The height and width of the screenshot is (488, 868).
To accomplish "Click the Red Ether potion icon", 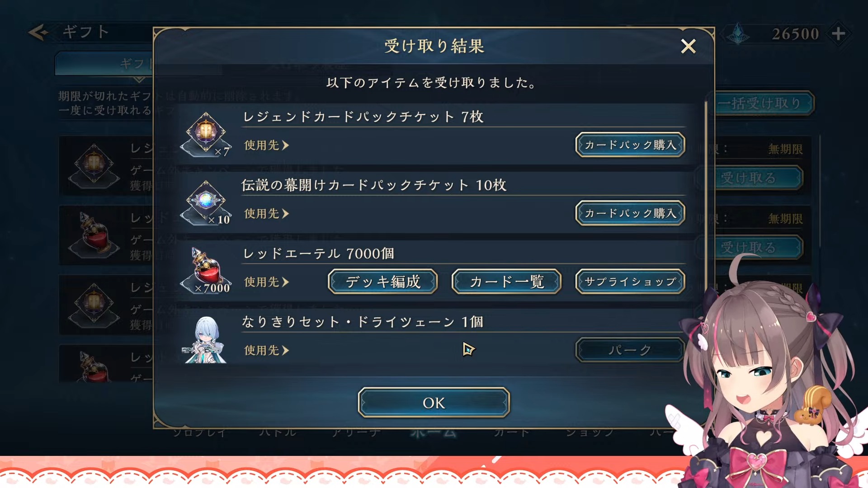I will click(206, 271).
